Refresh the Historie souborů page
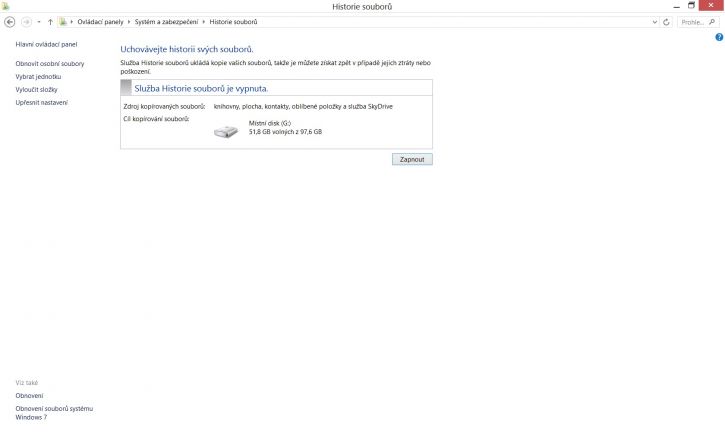 (666, 22)
